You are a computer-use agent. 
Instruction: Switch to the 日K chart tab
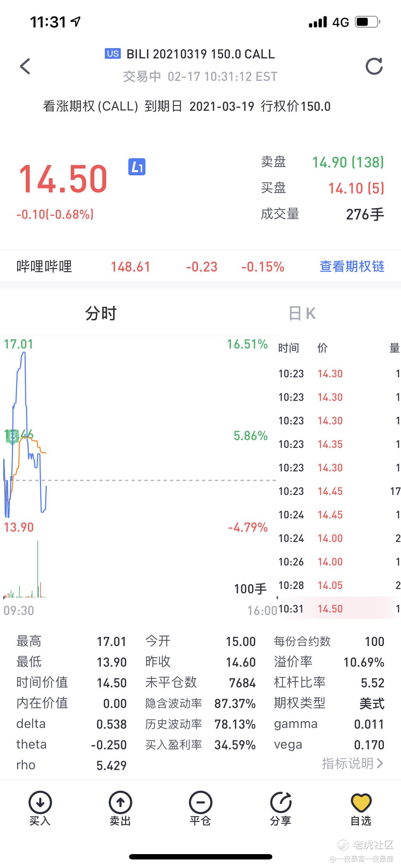[x=302, y=314]
